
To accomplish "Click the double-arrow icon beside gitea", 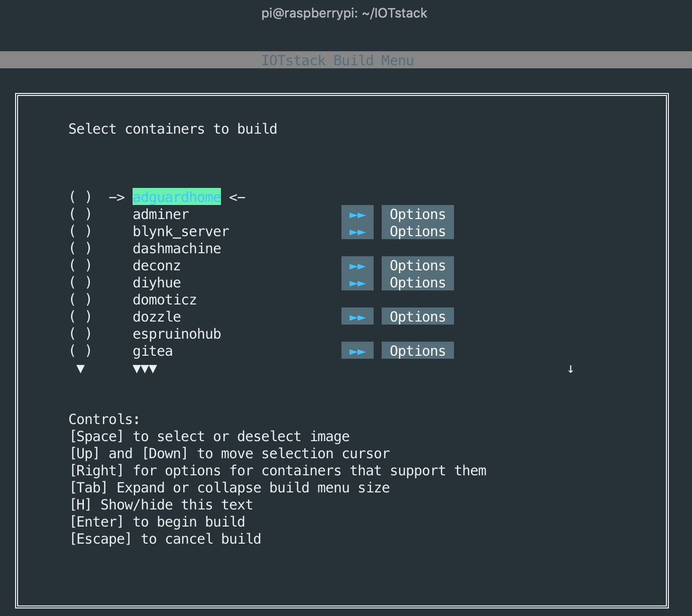I will tap(357, 351).
